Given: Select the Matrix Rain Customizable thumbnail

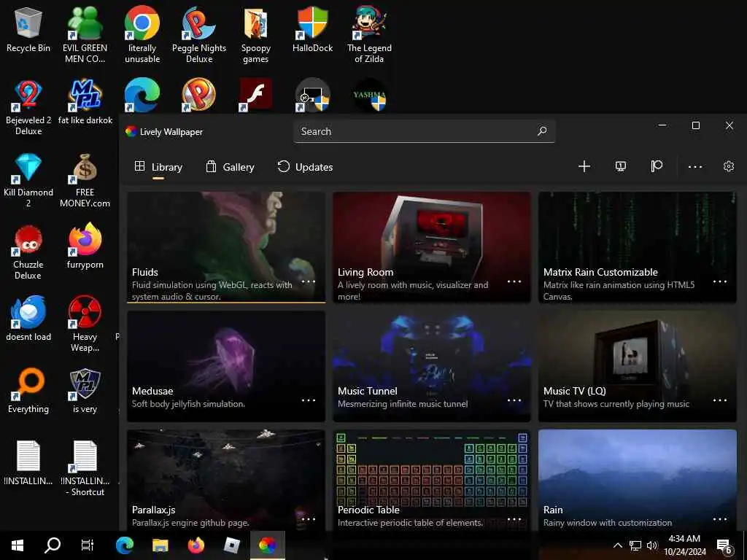Looking at the screenshot, I should point(638,247).
